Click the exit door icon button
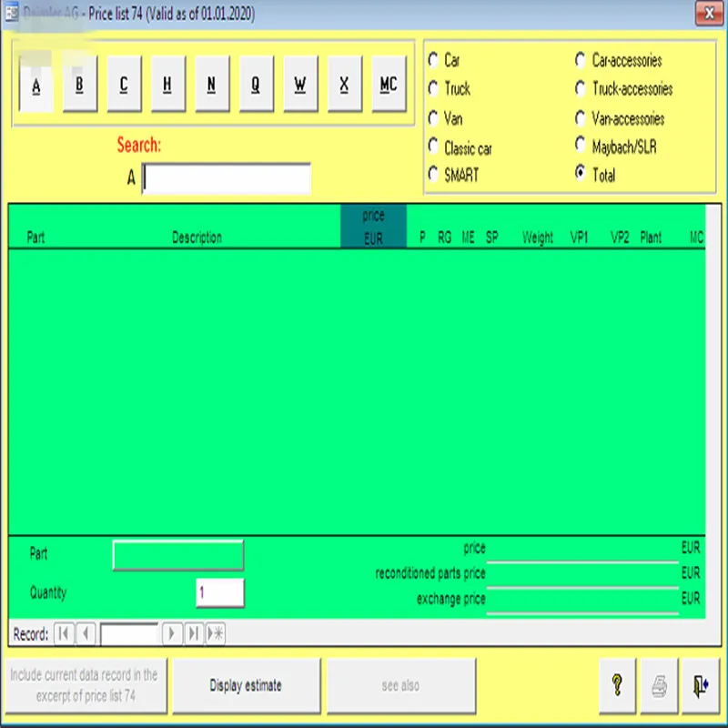The image size is (728, 728). pos(701,685)
